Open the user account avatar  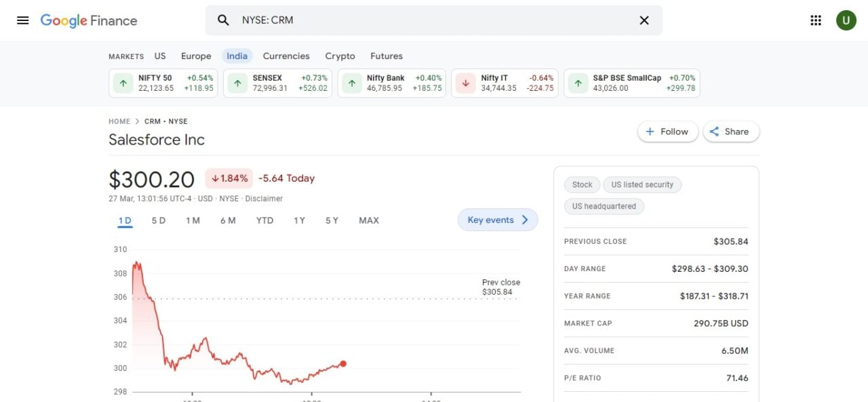click(846, 20)
